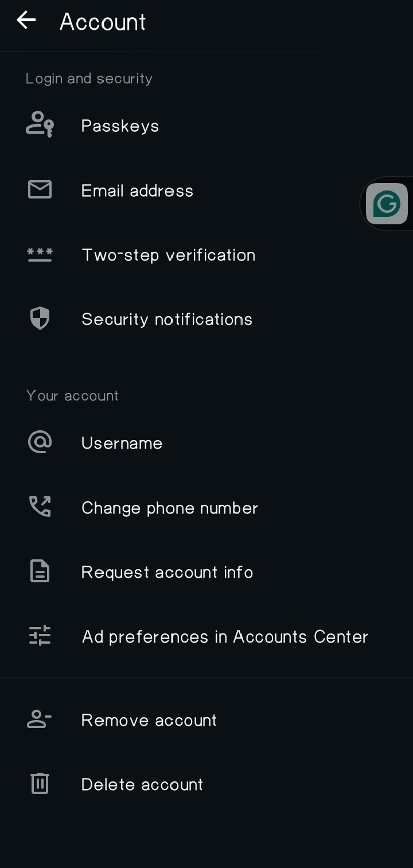Select Request account info
413x868 pixels.
tap(206, 572)
